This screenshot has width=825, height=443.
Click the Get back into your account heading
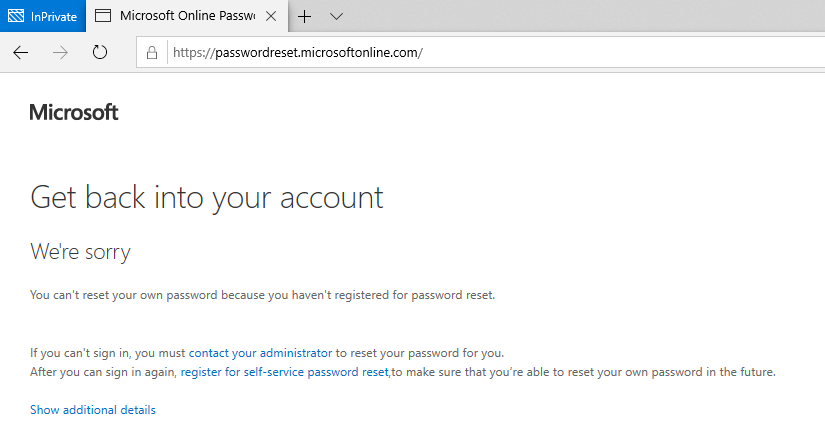(207, 198)
